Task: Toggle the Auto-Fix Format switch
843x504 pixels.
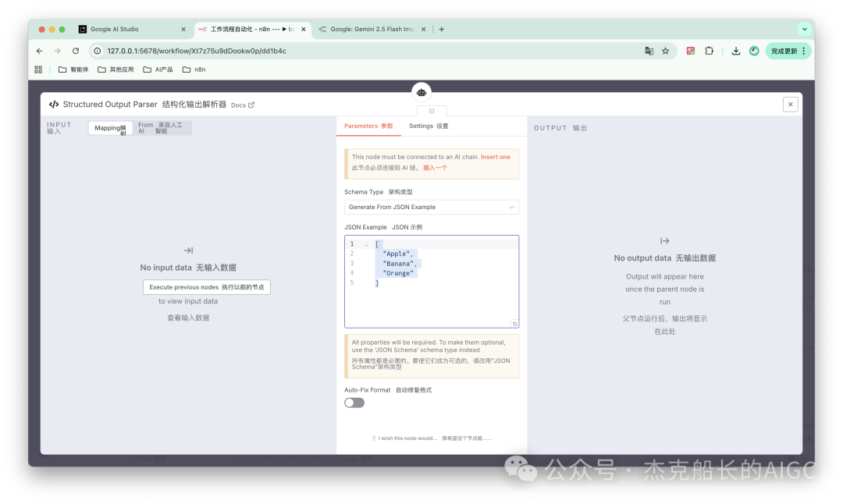Action: point(354,403)
